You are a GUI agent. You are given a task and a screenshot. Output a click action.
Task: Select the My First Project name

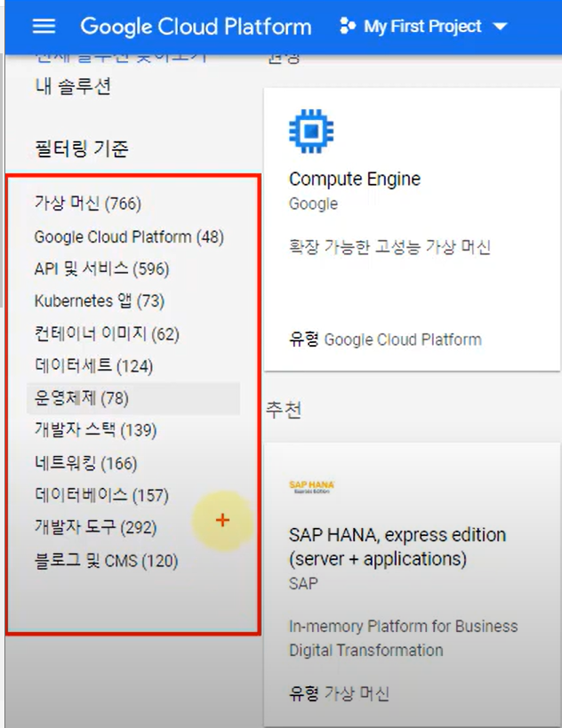[422, 27]
